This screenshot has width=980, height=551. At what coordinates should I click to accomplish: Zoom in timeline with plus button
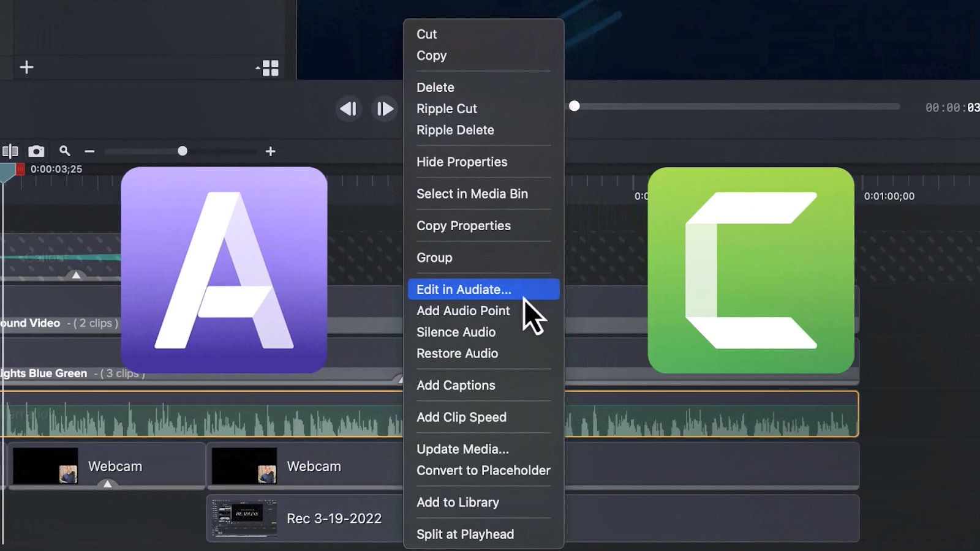270,151
